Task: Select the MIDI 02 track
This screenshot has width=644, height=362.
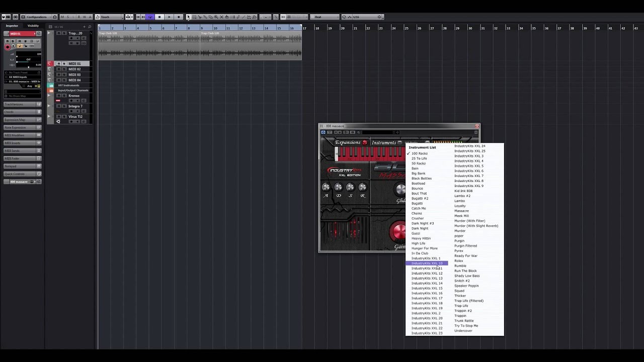Action: 74,69
